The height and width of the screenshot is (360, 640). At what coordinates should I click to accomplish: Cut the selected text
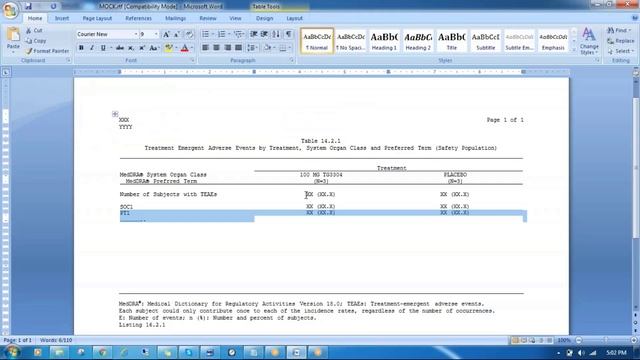34,31
